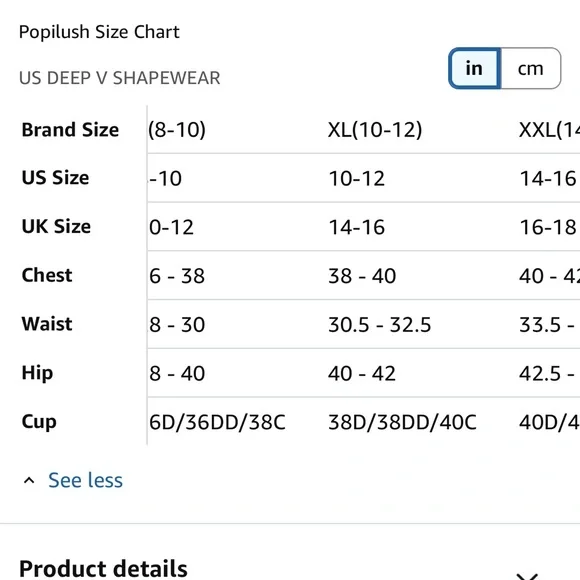The height and width of the screenshot is (580, 580).
Task: Click the 38D/38DD/40C cup cell
Action: click(402, 422)
